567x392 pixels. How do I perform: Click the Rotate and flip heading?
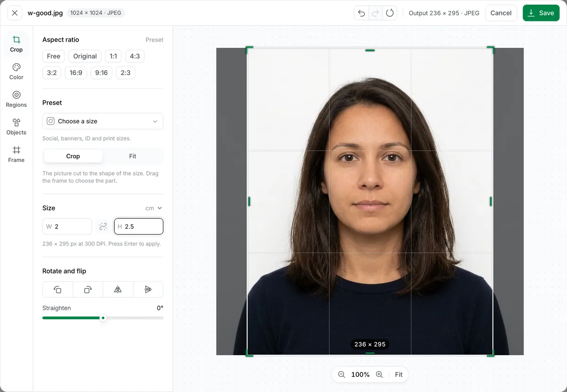click(x=64, y=271)
